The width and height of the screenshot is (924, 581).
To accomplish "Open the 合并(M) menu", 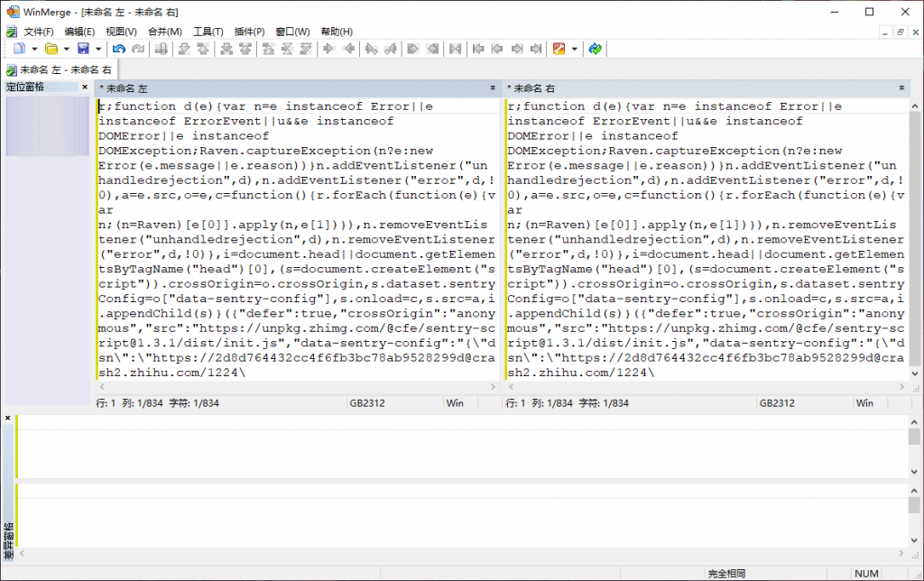I will (164, 32).
